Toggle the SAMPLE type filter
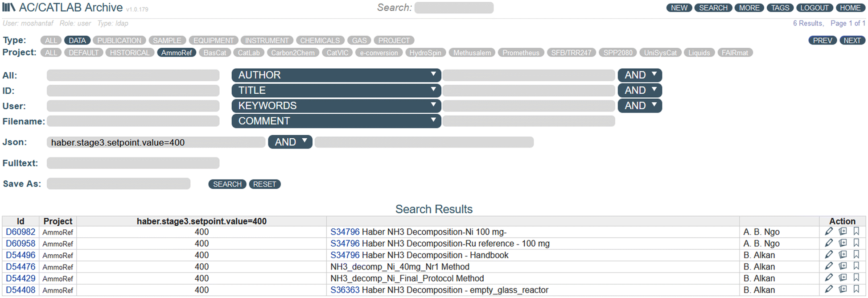The image size is (868, 298). coord(167,41)
